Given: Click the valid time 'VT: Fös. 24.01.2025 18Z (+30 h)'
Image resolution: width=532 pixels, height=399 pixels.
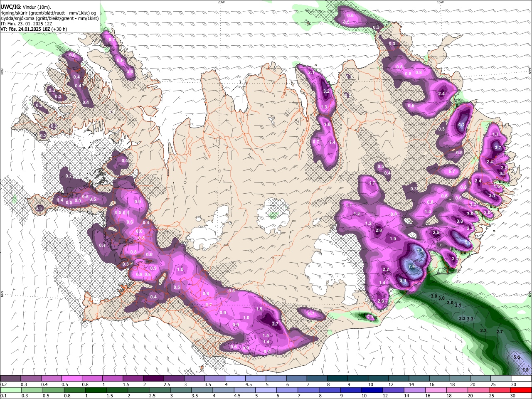Looking at the screenshot, I should [x=34, y=29].
